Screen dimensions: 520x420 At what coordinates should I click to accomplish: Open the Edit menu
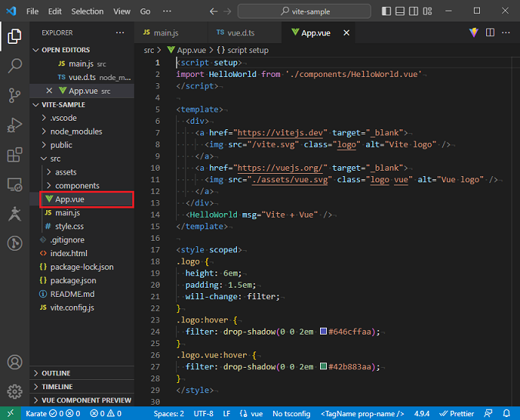point(55,12)
